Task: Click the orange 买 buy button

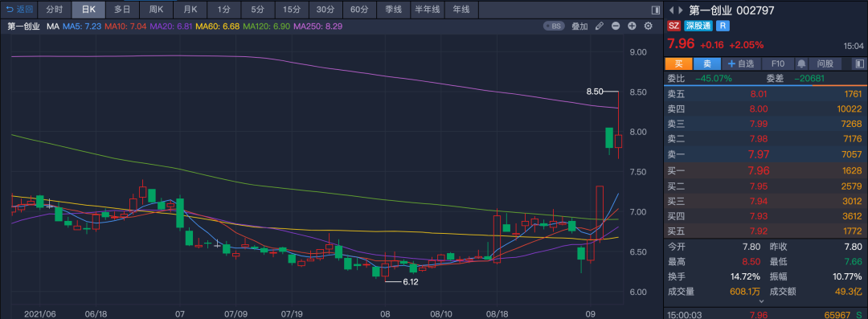Action: (x=678, y=63)
